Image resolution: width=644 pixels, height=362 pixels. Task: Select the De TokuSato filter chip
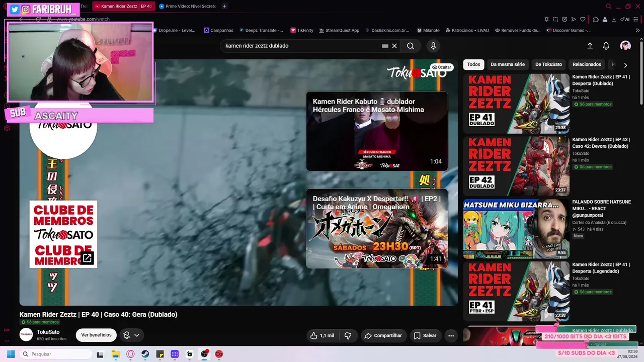[548, 64]
